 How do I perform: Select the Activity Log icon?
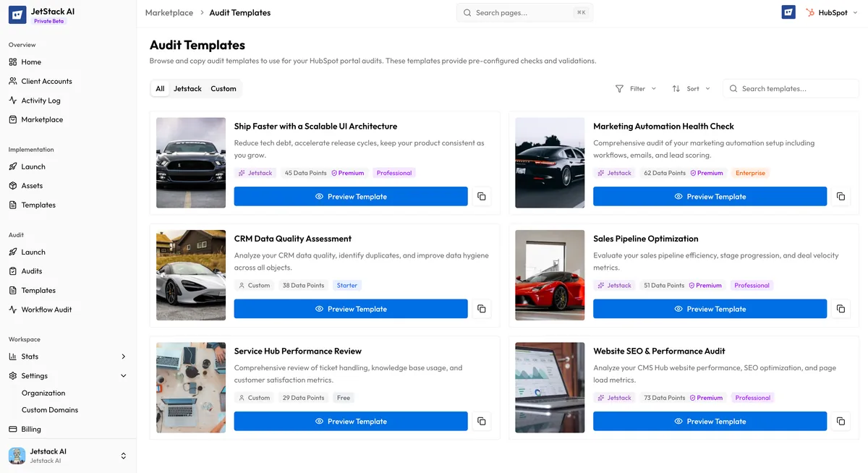14,100
